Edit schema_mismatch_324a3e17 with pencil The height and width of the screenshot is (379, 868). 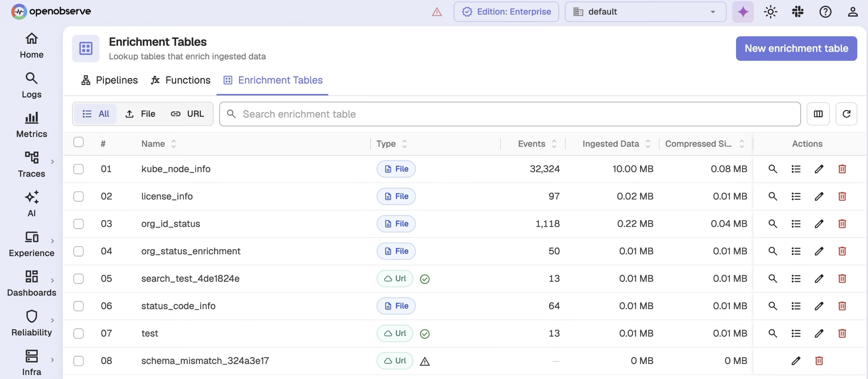click(796, 361)
